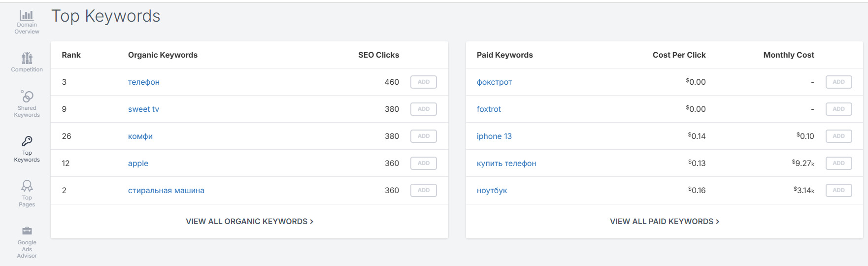Viewport: 868px width, 266px height.
Task: Click Monthly Cost column header
Action: [x=789, y=55]
